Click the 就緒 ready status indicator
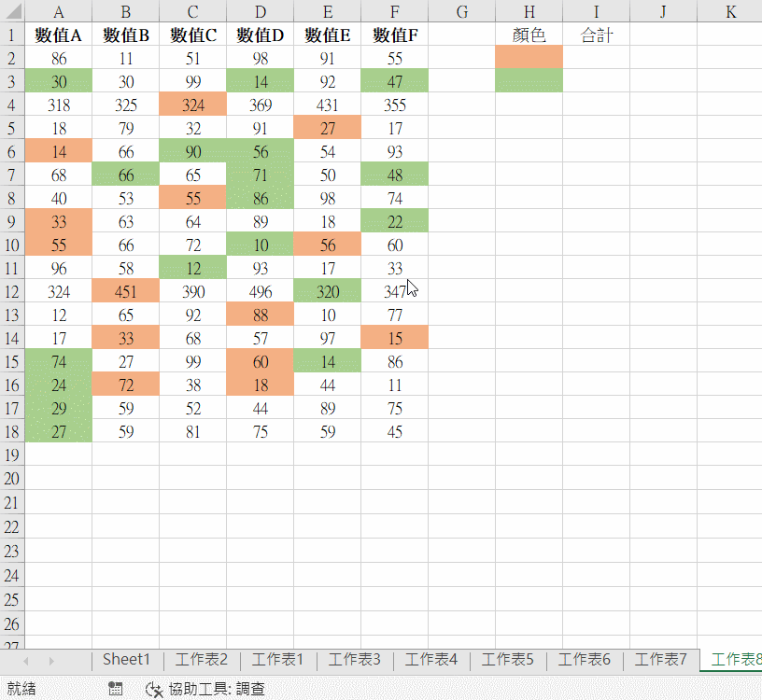This screenshot has height=700, width=762. [21, 689]
